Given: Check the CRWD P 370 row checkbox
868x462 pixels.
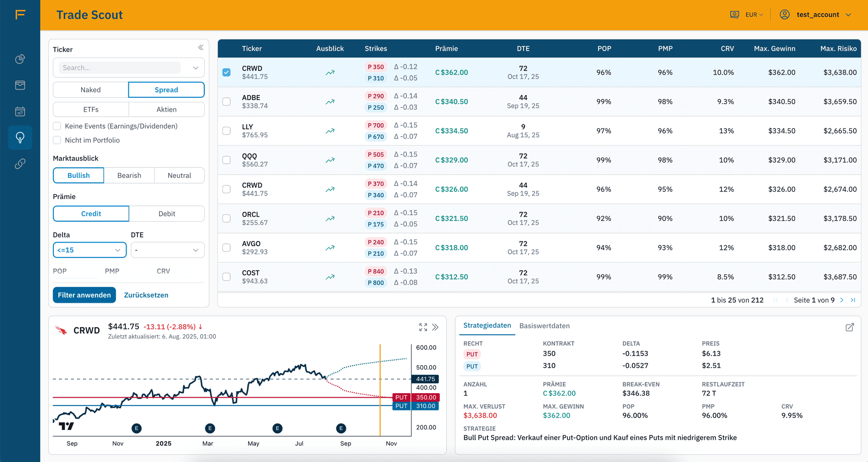Looking at the screenshot, I should [x=226, y=189].
